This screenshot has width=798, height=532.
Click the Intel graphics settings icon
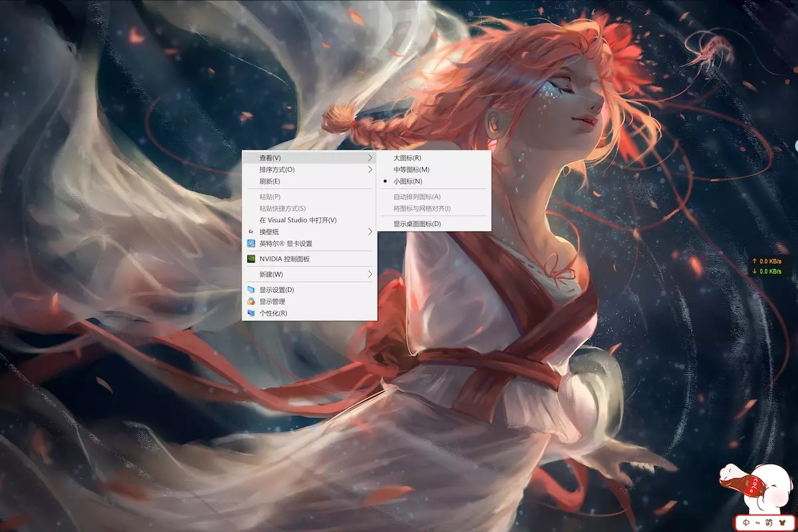coord(251,243)
